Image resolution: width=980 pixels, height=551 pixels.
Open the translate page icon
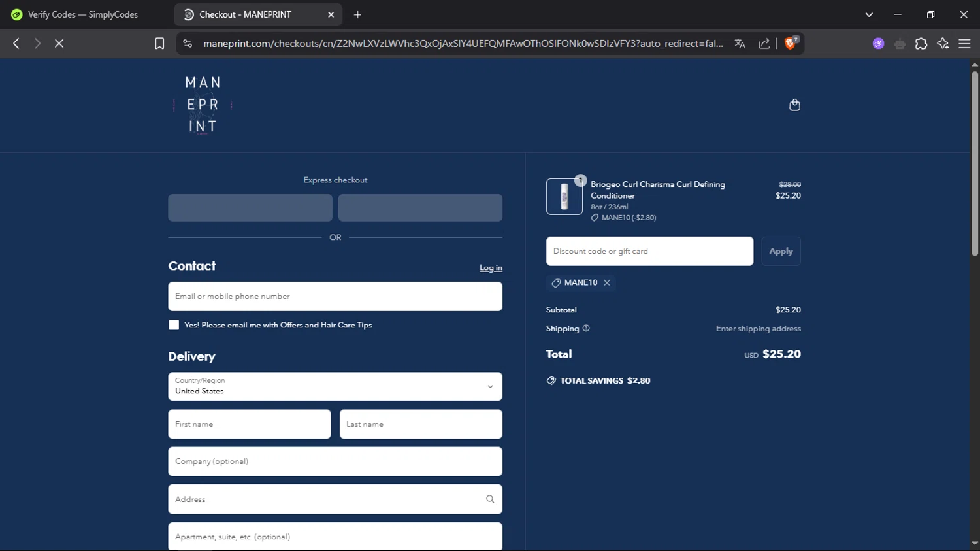coord(740,43)
